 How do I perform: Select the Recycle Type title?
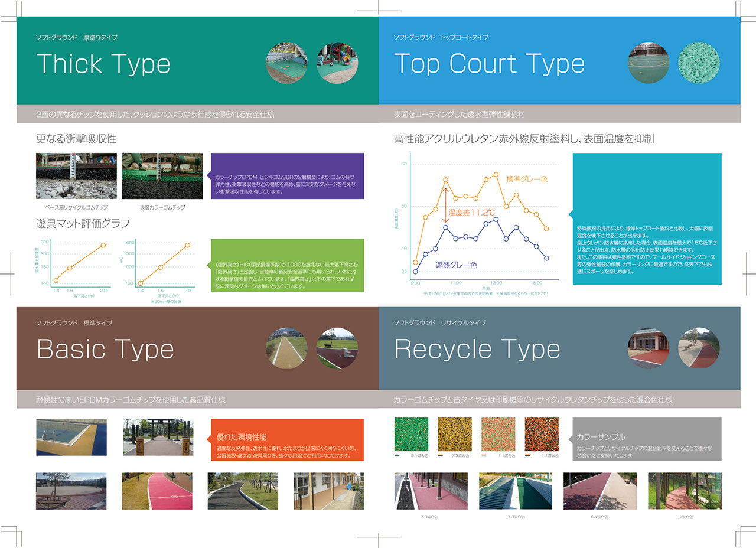coord(477,349)
